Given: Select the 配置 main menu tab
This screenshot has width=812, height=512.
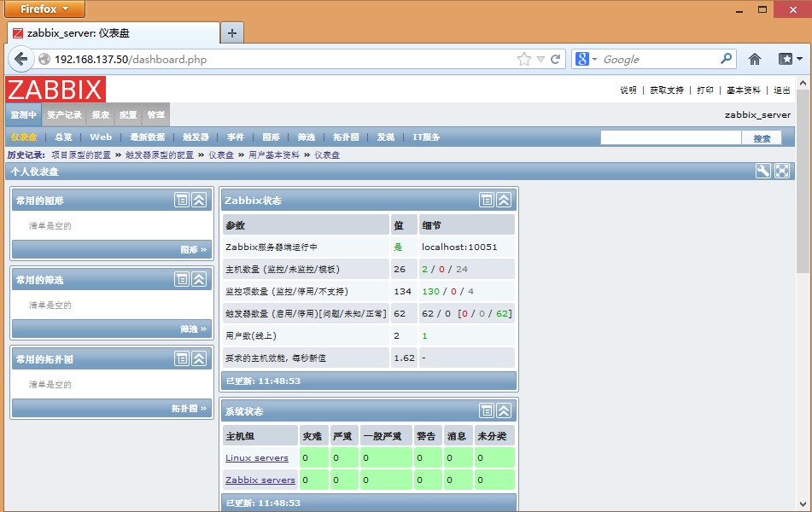Looking at the screenshot, I should point(128,114).
